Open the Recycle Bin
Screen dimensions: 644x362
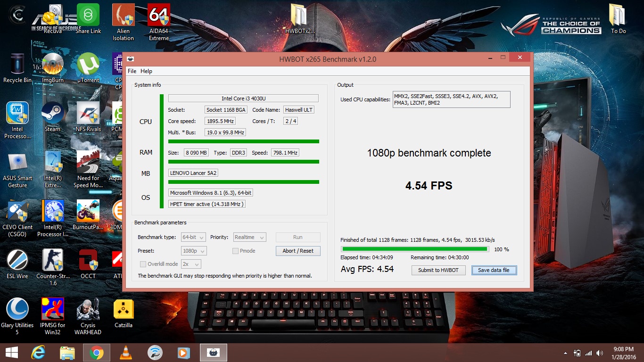17,68
